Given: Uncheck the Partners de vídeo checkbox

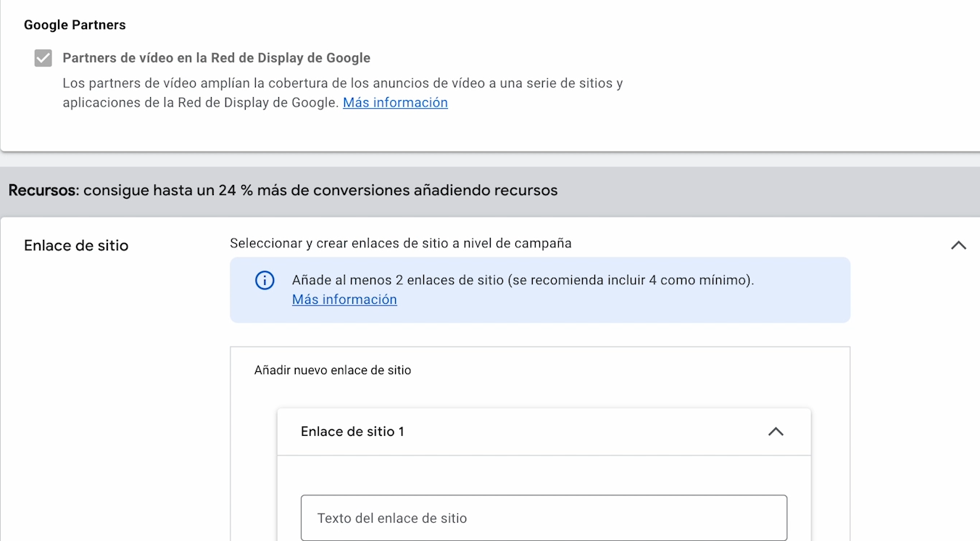Looking at the screenshot, I should coord(43,58).
